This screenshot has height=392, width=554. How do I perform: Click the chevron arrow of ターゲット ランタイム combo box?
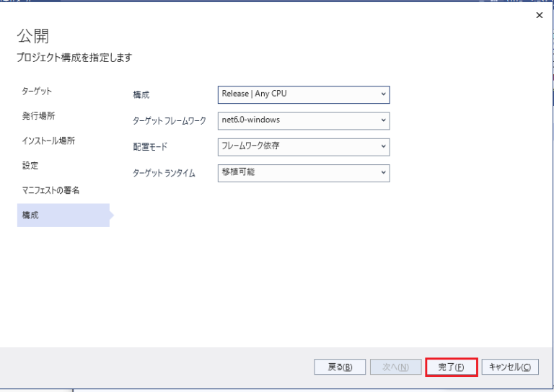coord(383,172)
